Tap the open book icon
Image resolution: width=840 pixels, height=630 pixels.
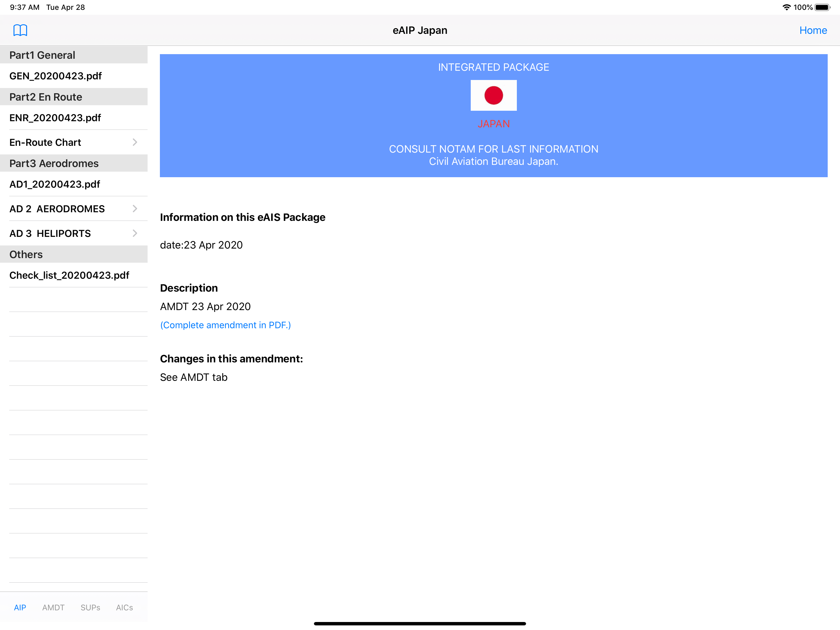click(x=20, y=30)
